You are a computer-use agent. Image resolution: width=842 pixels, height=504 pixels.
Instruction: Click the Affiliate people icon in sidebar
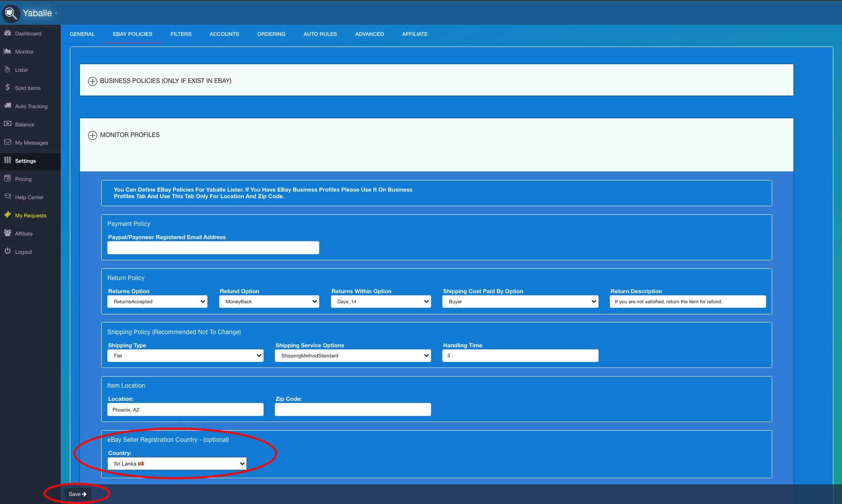click(x=8, y=233)
